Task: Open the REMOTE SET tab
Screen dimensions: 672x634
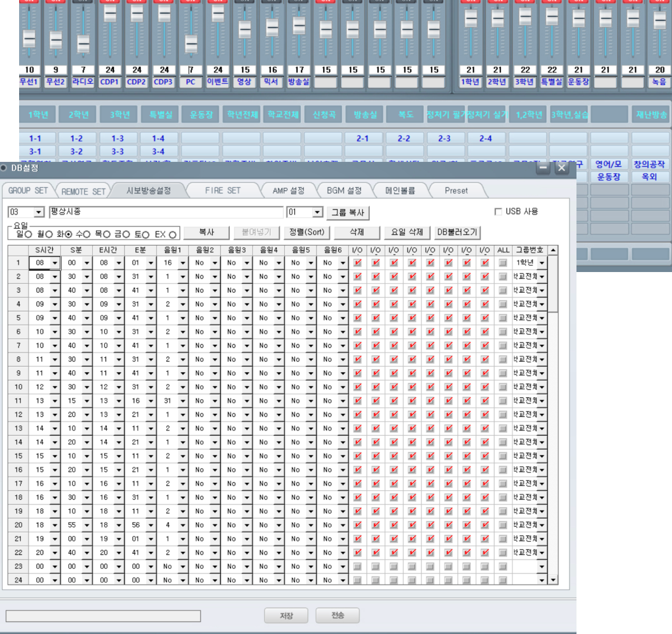Action: pos(83,191)
